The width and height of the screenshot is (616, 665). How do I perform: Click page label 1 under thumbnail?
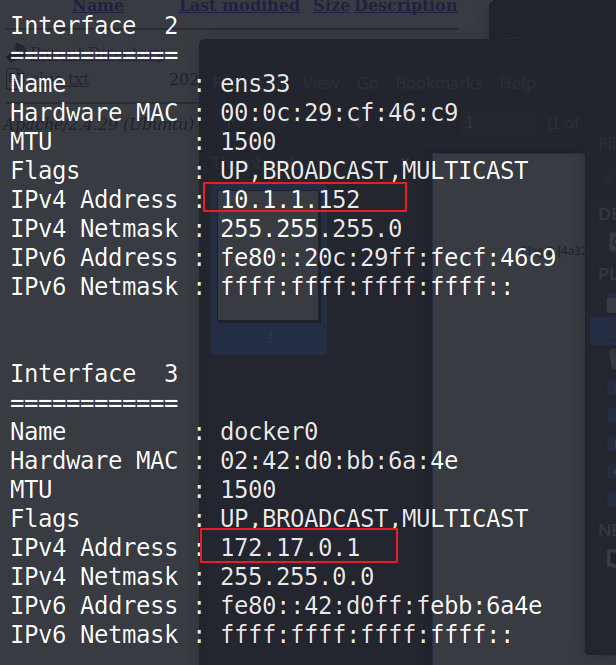coord(270,338)
